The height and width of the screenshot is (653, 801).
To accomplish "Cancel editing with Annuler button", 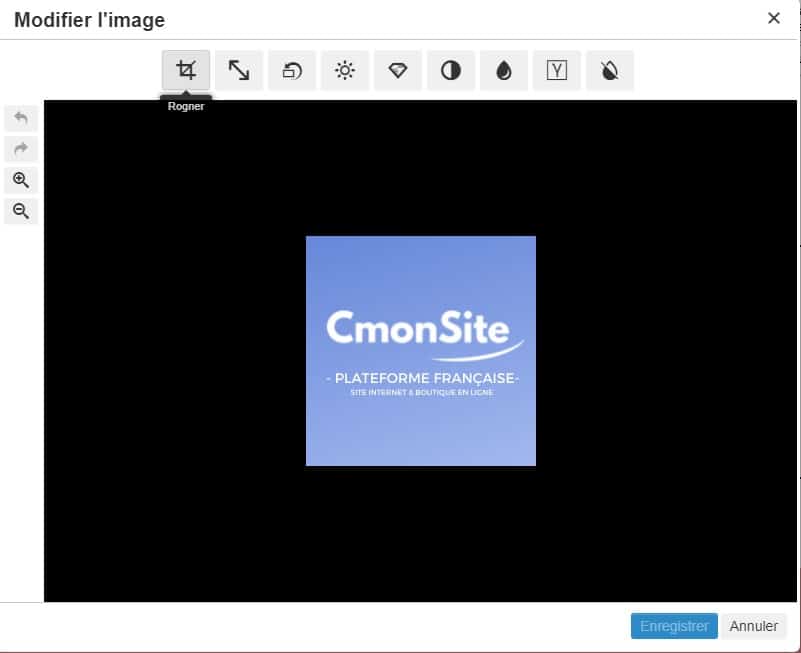I will tap(753, 626).
